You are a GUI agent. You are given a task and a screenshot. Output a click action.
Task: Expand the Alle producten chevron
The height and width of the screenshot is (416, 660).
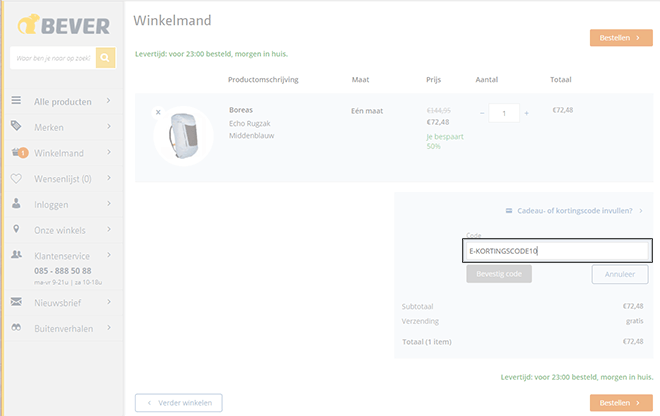pyautogui.click(x=109, y=101)
